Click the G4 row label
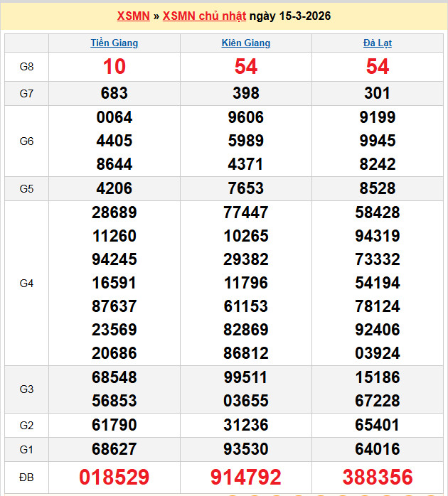Viewport: 448px width, 496px height. 26,284
